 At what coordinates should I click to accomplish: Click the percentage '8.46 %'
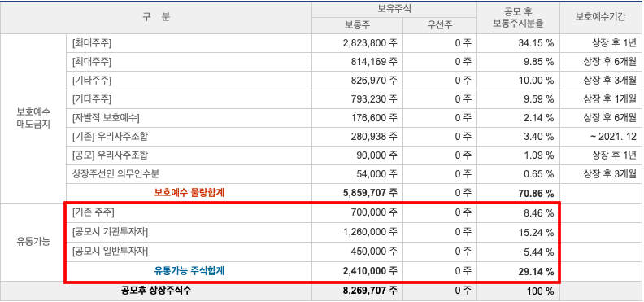tap(538, 212)
